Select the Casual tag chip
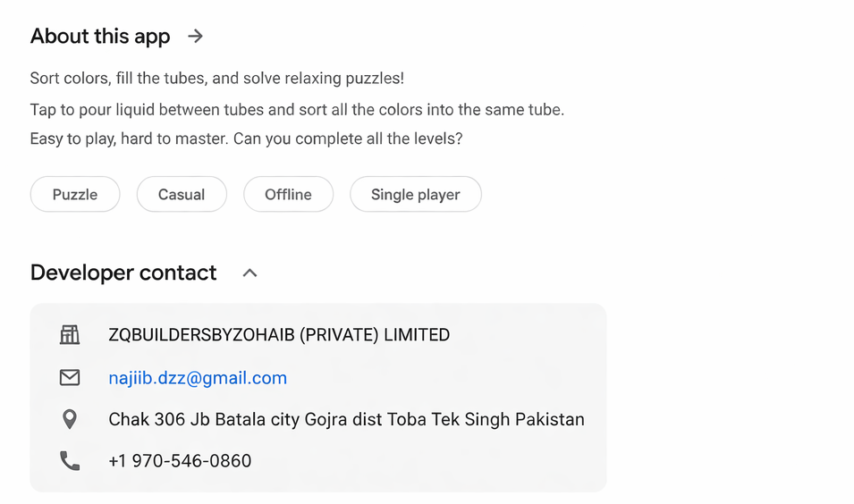This screenshot has width=854, height=504. (x=182, y=194)
